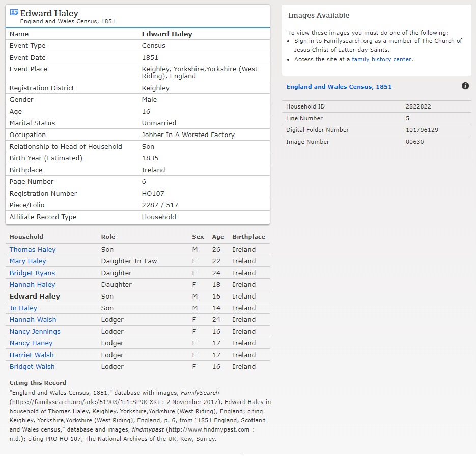Open Harriet Walsh's record

32,355
